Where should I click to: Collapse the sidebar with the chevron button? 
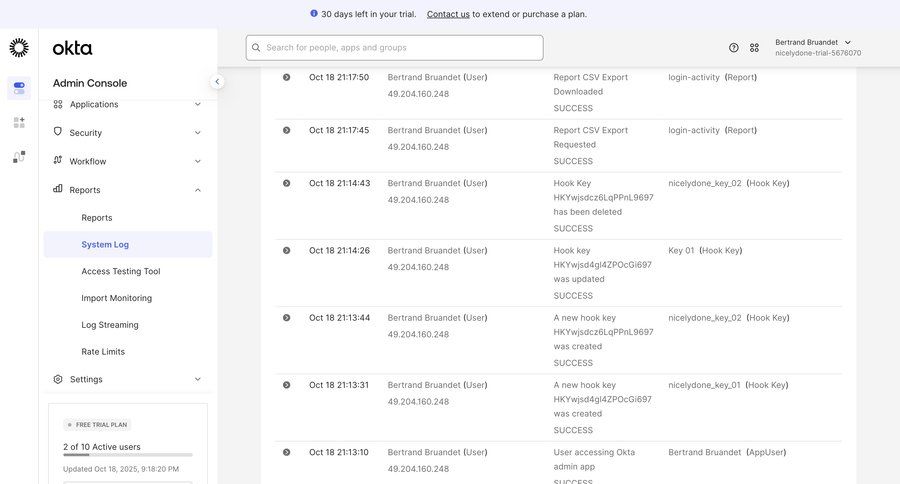coord(217,82)
